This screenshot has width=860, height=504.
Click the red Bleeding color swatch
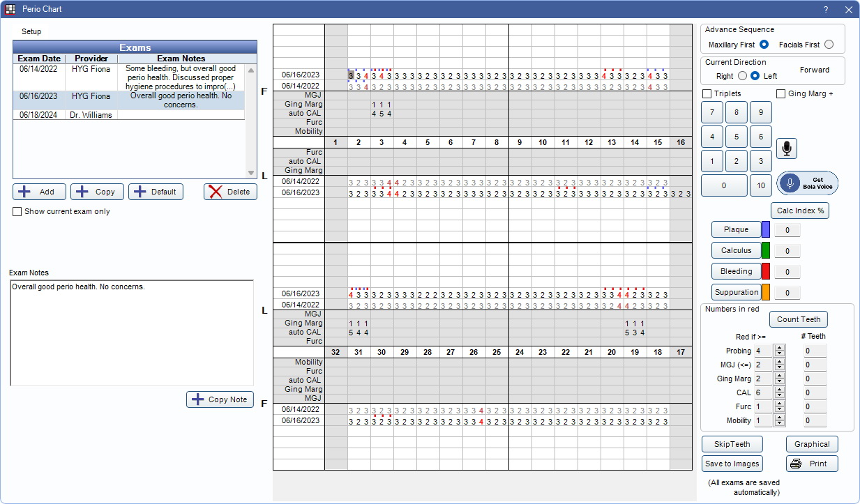point(765,272)
